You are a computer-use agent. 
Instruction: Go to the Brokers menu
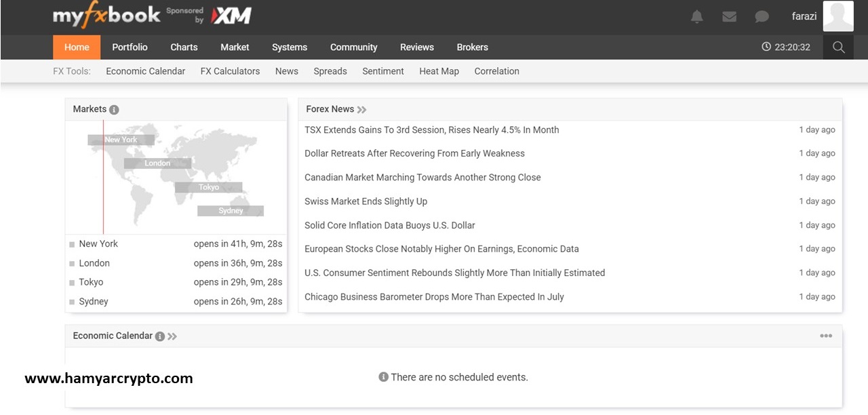tap(472, 47)
